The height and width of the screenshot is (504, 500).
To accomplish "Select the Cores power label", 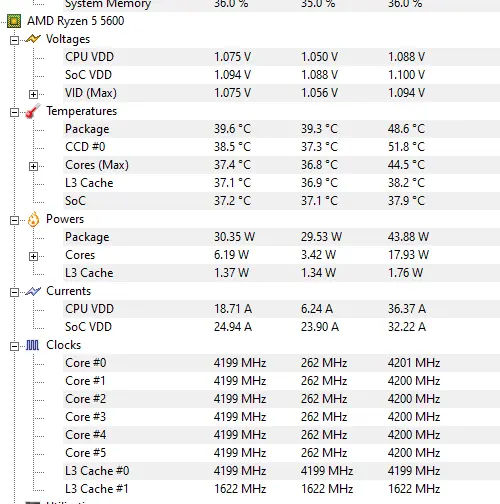I will click(x=80, y=255).
